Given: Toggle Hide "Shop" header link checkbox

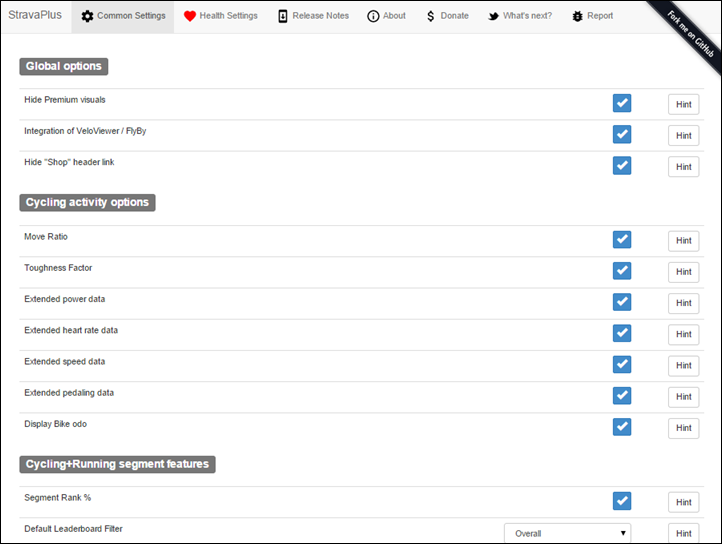Looking at the screenshot, I should 622,166.
